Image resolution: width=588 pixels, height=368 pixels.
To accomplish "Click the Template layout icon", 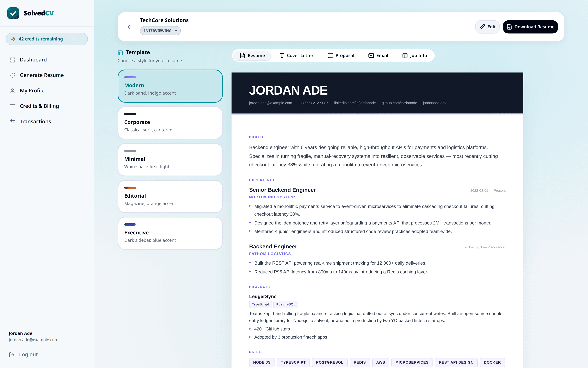I will tap(120, 53).
